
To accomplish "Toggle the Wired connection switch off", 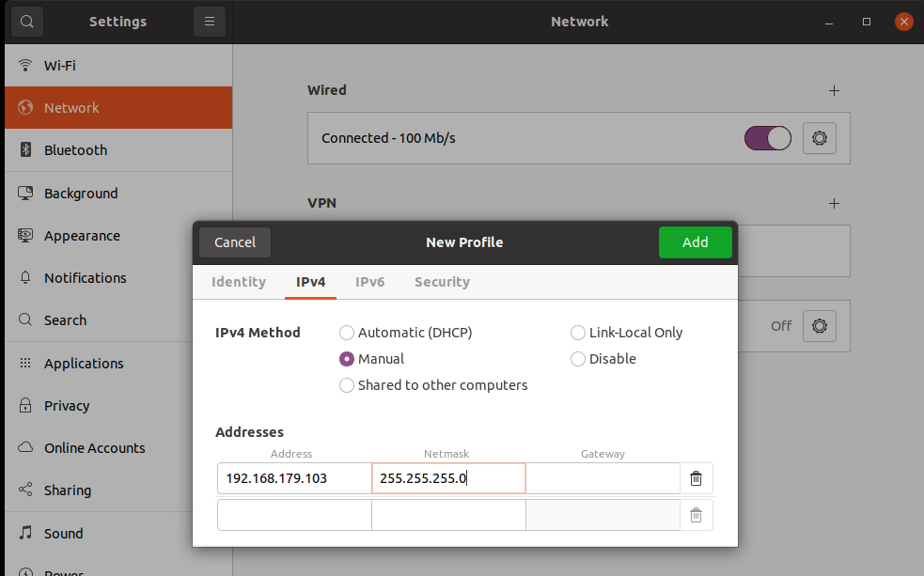I will (768, 138).
